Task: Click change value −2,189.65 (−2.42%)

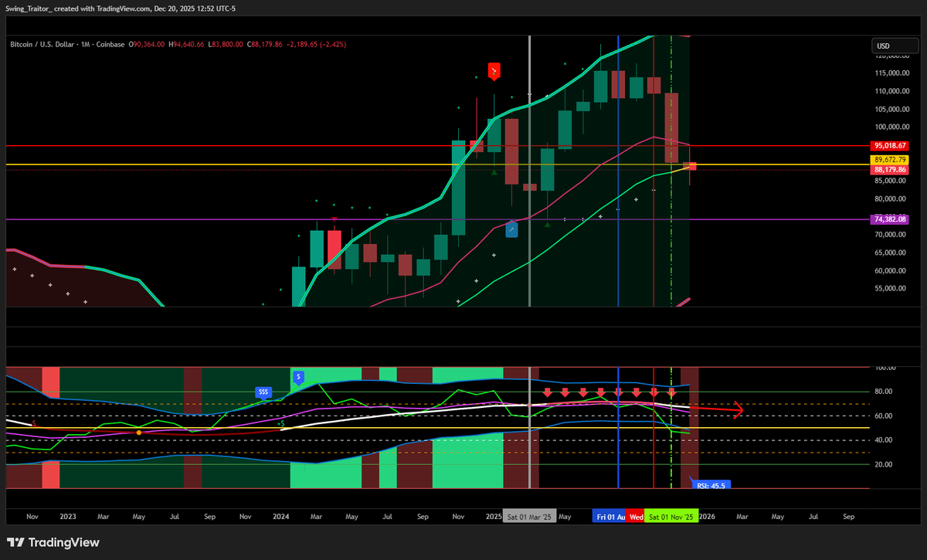Action: point(317,45)
